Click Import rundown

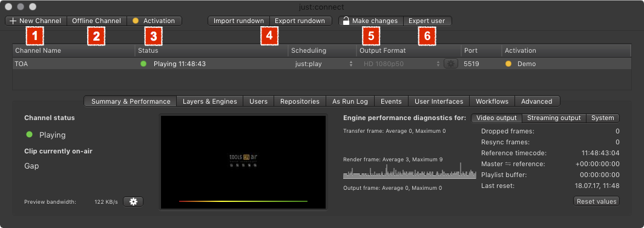[x=238, y=21]
